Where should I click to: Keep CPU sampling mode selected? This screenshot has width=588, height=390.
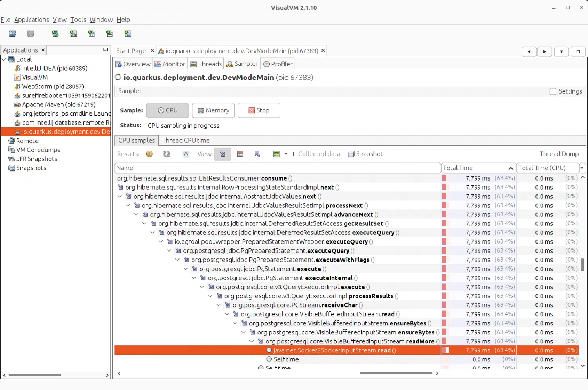(x=167, y=110)
